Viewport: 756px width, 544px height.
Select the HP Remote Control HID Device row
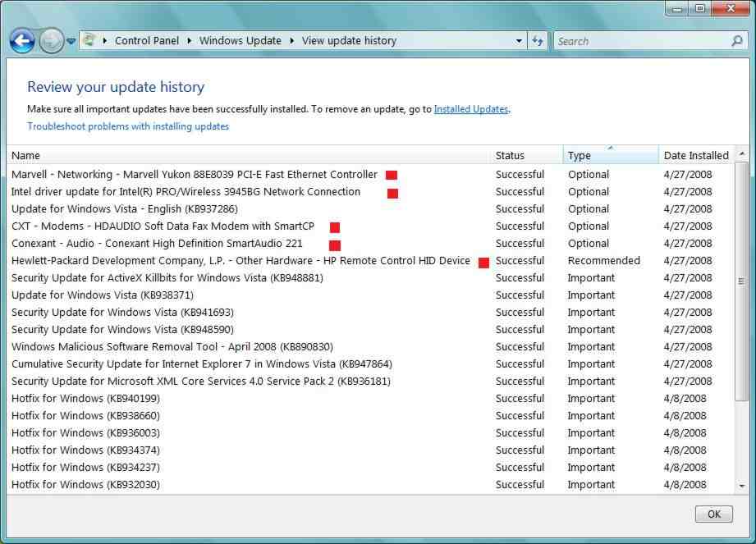[x=370, y=261]
